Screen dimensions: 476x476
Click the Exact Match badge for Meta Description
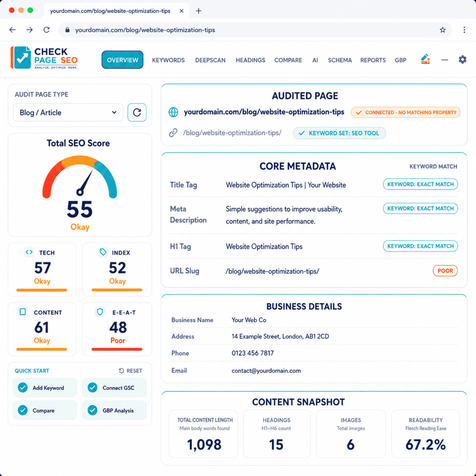(420, 208)
